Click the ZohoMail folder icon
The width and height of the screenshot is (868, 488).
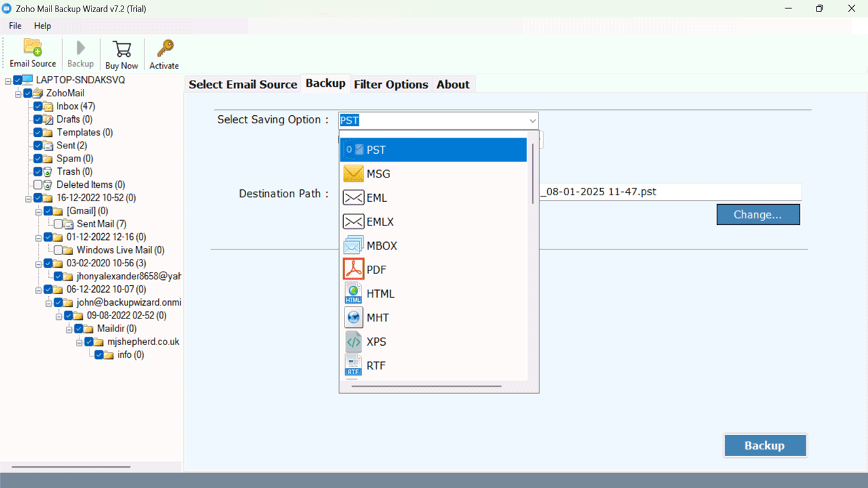pos(38,93)
